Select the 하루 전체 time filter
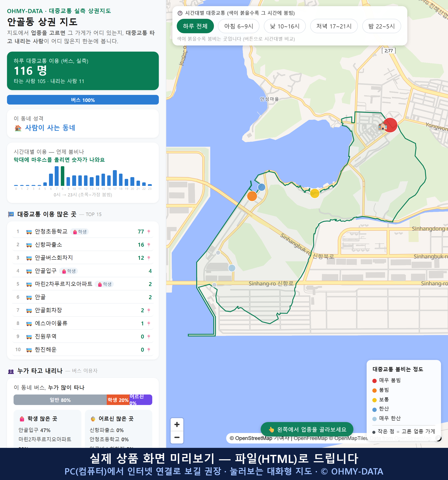 click(195, 26)
